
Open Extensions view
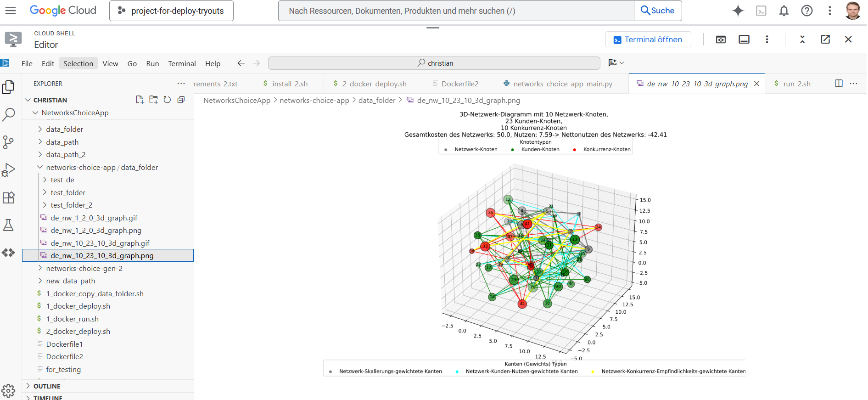[9, 197]
